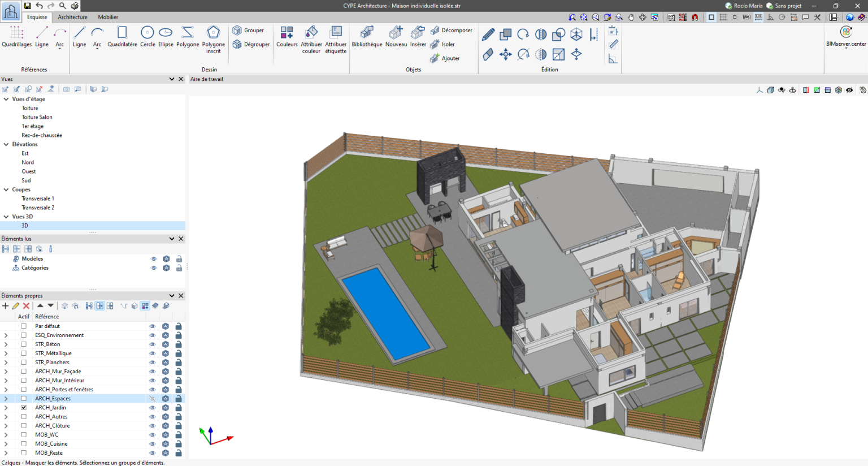Switch to the Architecture tab

[x=72, y=17]
